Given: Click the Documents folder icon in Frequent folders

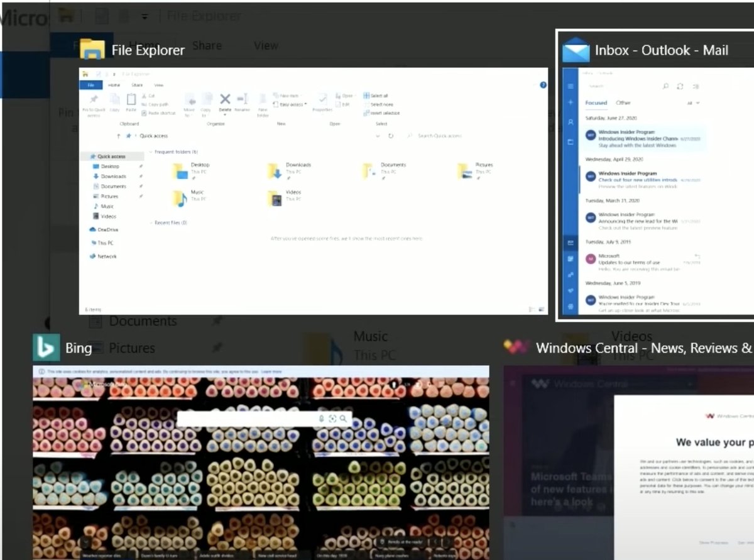Looking at the screenshot, I should (369, 170).
